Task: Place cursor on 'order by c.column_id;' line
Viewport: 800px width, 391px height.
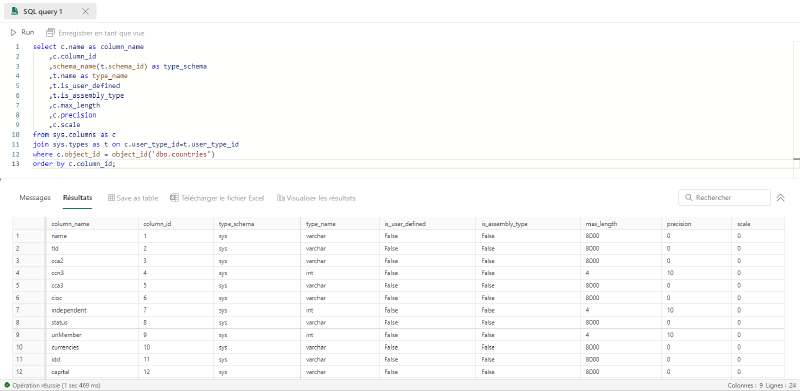Action: [74, 164]
